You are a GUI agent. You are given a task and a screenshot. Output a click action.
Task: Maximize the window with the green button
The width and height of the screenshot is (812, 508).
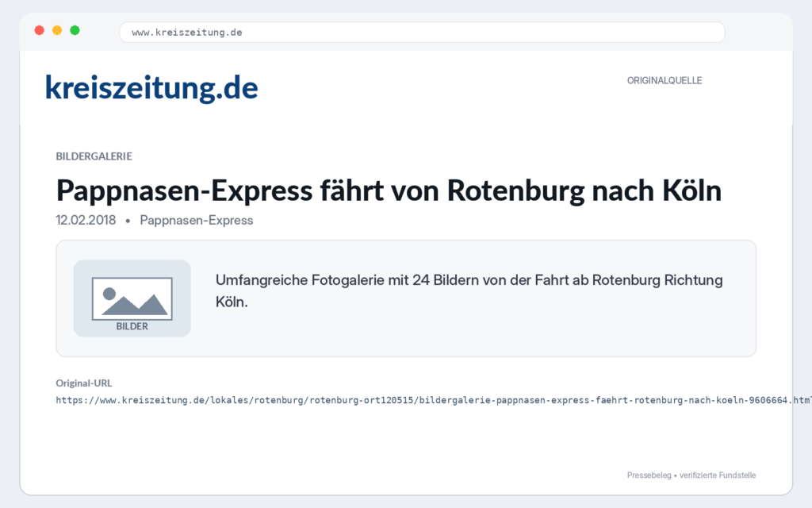[75, 30]
